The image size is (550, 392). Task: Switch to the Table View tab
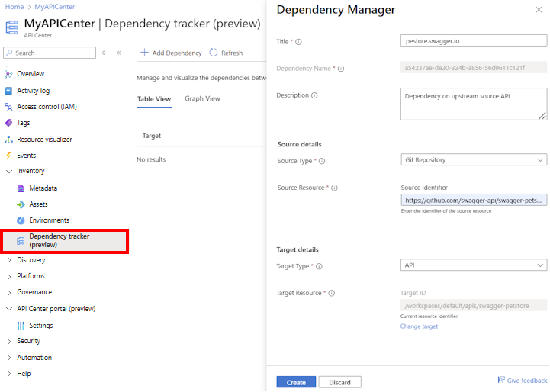(x=154, y=99)
